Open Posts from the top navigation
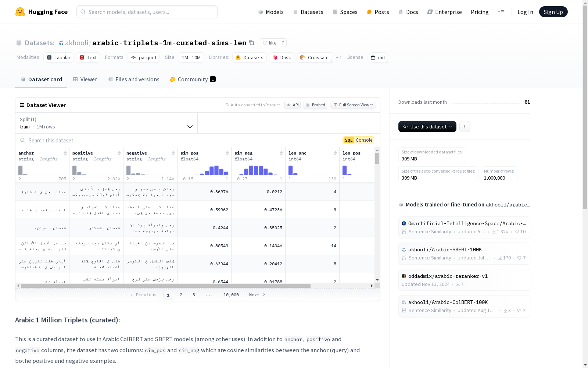Viewport: 588px width, 368px height. (x=378, y=12)
